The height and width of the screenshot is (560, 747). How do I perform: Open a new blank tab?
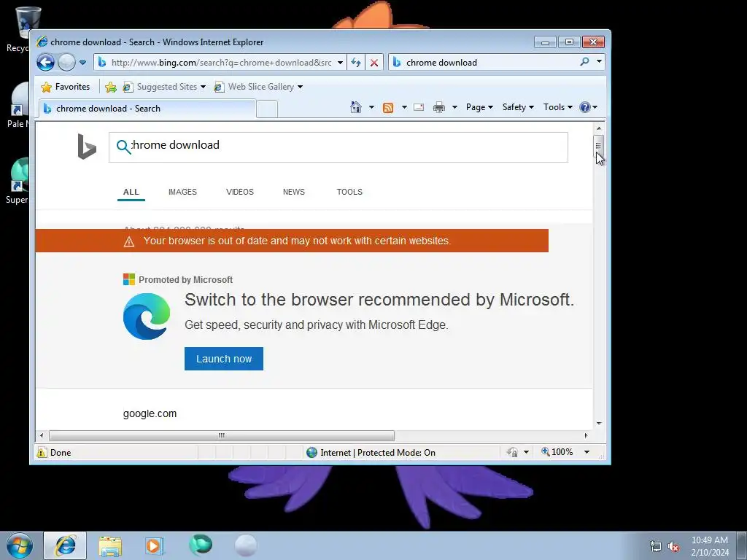click(x=267, y=109)
